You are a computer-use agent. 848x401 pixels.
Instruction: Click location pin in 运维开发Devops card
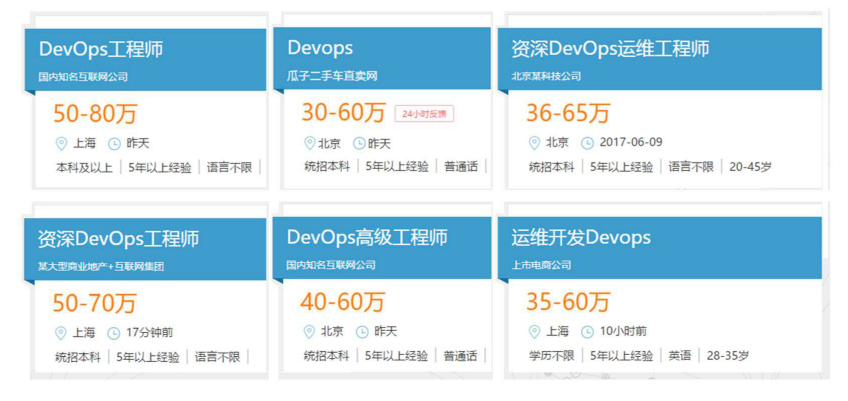(x=534, y=331)
